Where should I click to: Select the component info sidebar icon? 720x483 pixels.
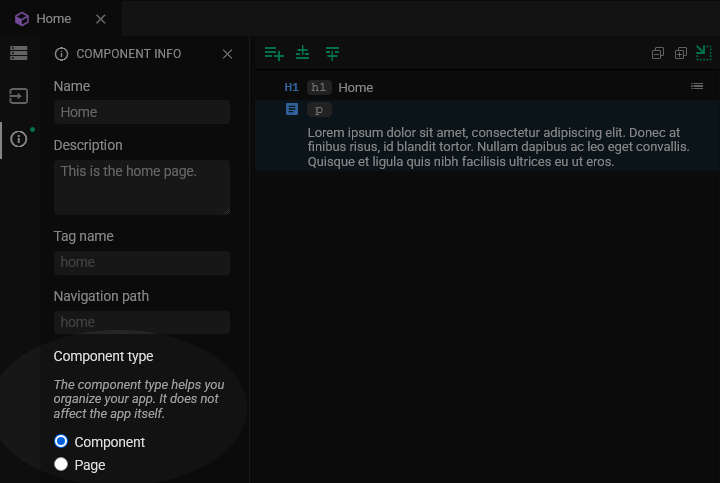tap(18, 139)
